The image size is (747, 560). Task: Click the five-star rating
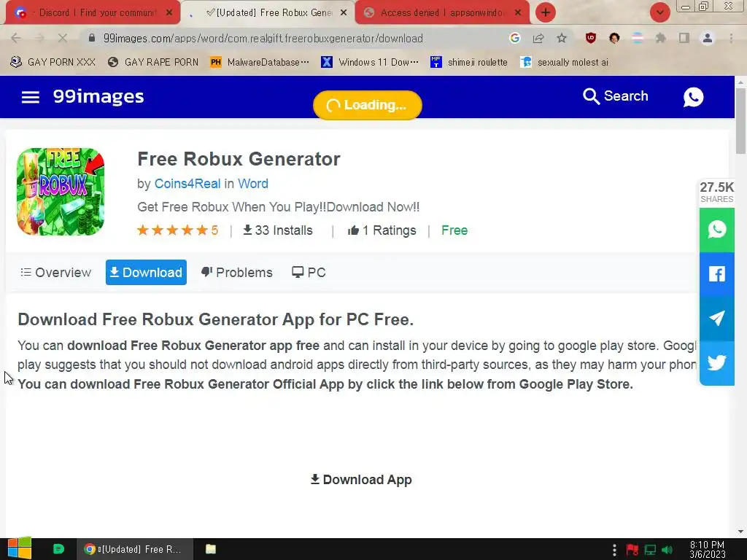[x=177, y=230]
